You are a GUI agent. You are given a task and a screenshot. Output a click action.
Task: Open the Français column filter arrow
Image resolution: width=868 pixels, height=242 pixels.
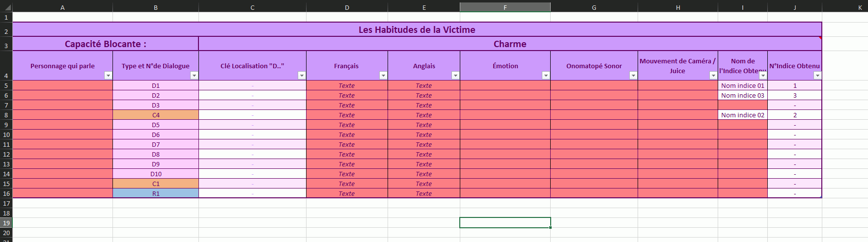[x=383, y=76]
